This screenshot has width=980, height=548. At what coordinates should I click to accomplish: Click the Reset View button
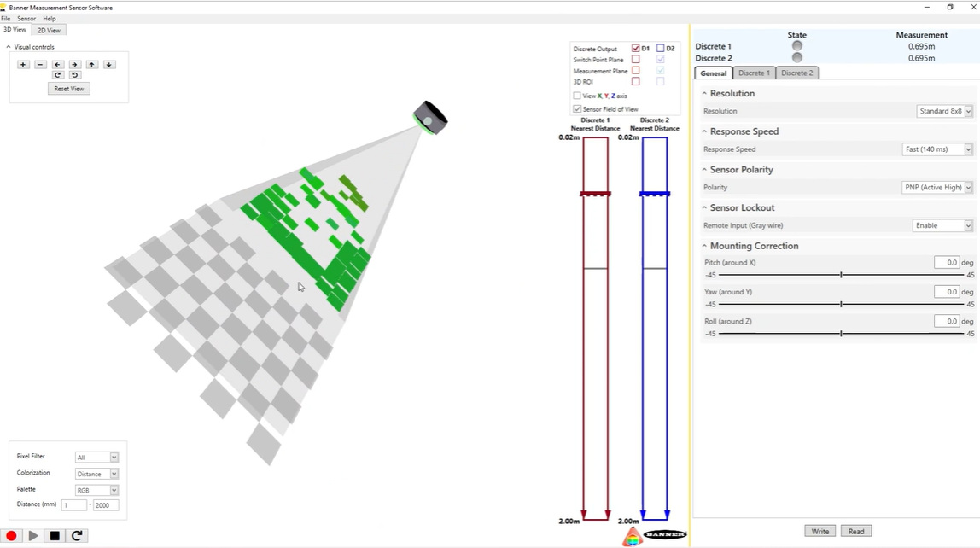click(x=68, y=88)
